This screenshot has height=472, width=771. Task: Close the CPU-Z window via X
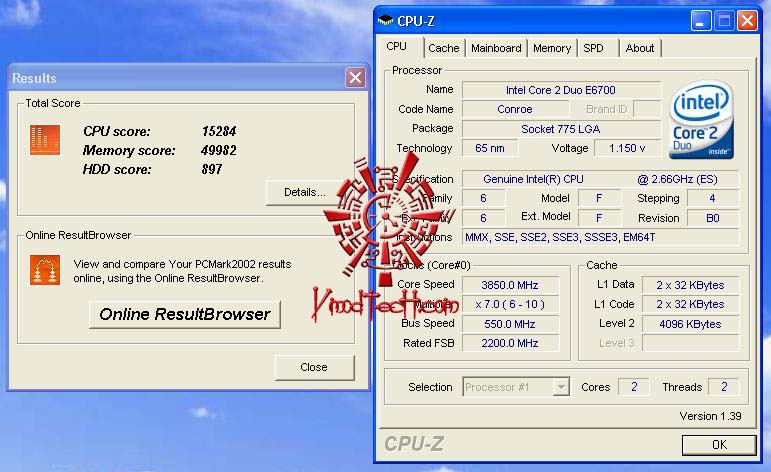(x=747, y=21)
